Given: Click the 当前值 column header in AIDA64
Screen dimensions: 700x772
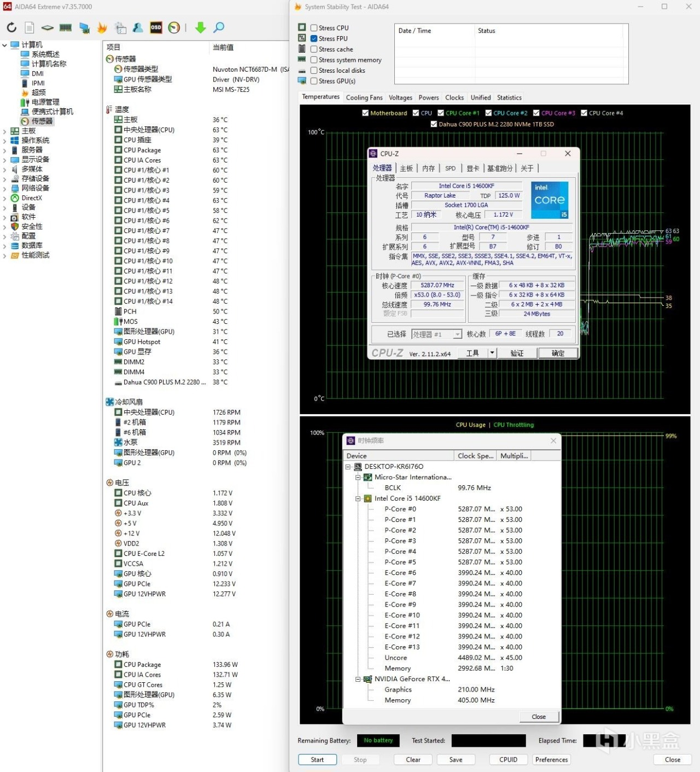Looking at the screenshot, I should pyautogui.click(x=223, y=48).
